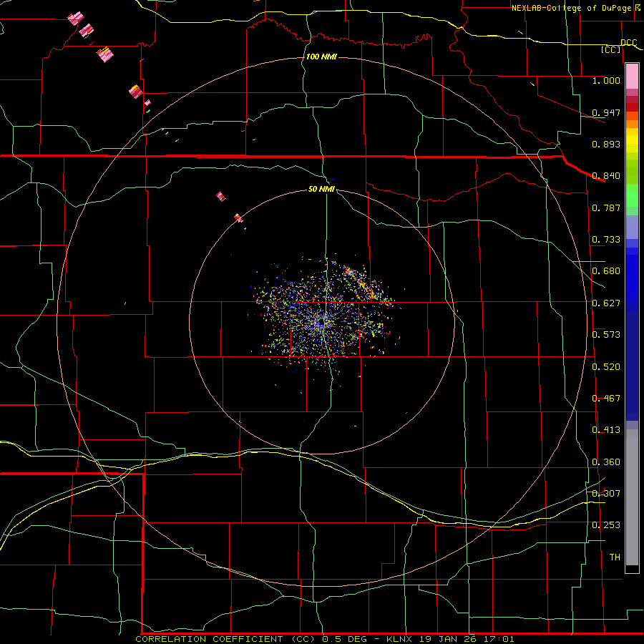644x644 pixels.
Task: Select the 0.680 legend value
Action: coord(606,271)
